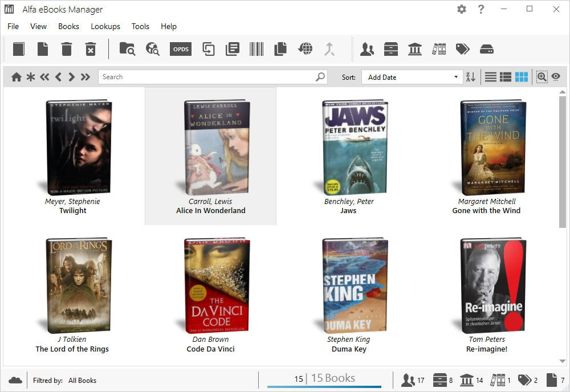Open the Lookups menu
The width and height of the screenshot is (570, 392).
(105, 26)
